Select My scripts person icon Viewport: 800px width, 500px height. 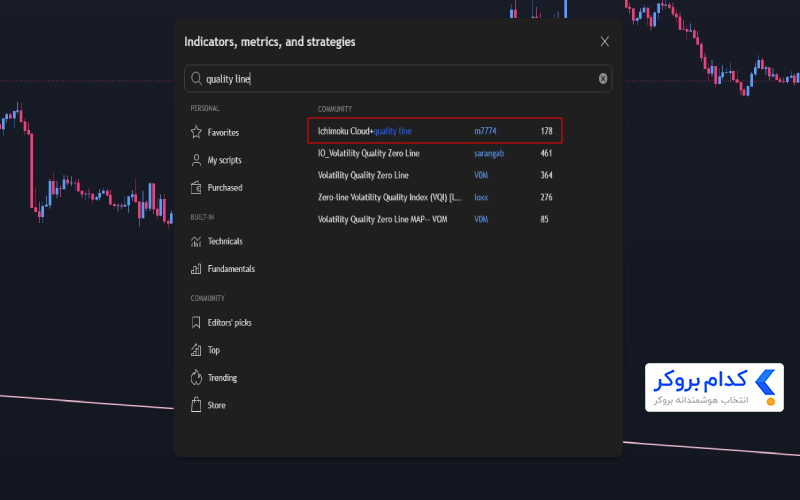[196, 160]
